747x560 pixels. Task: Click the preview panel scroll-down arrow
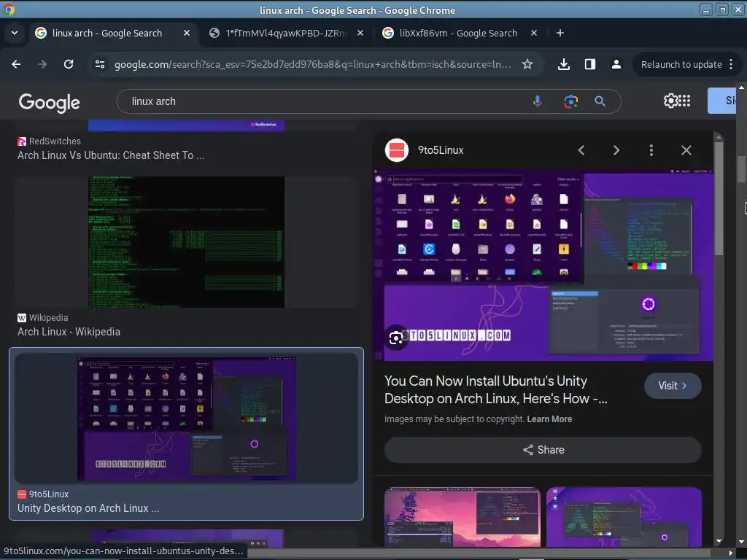point(719,541)
